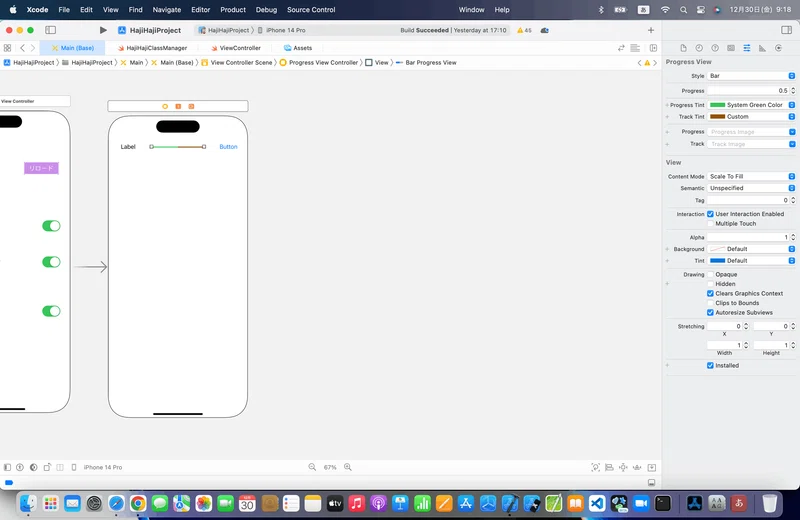Open the Background Default dropdown
Viewport: 800px width, 520px height.
[751, 249]
